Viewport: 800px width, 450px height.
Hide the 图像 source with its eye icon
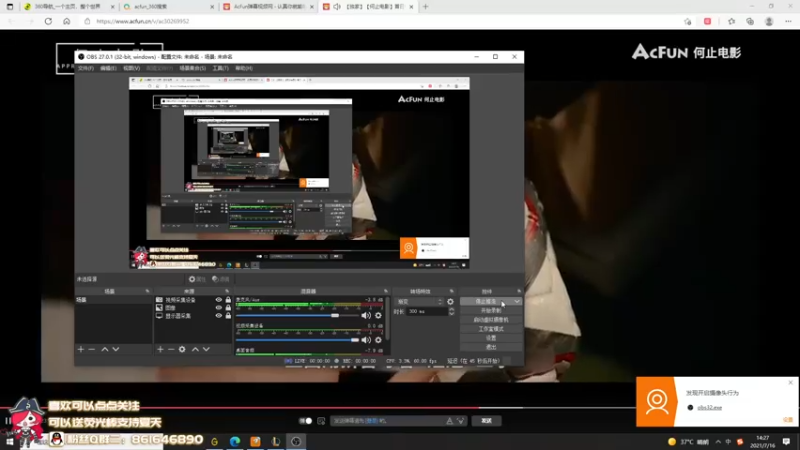click(x=218, y=308)
